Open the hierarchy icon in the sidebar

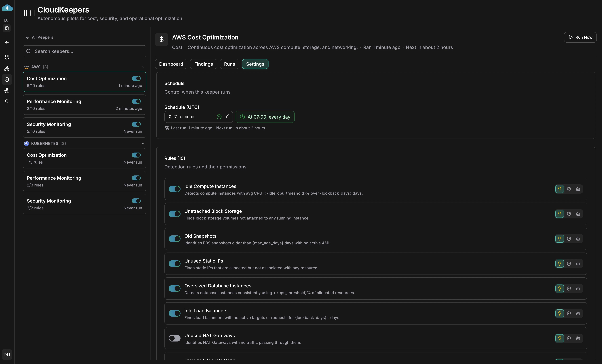pos(7,68)
